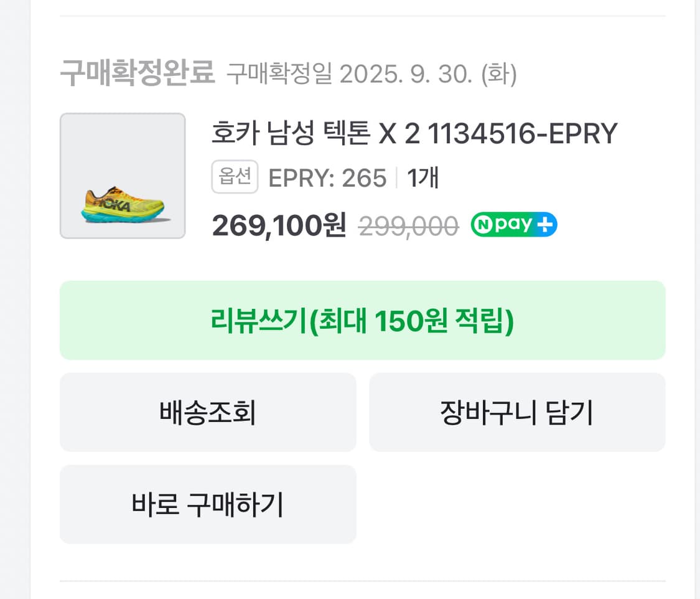Click the yellow HOKA shoe picture

(x=123, y=204)
